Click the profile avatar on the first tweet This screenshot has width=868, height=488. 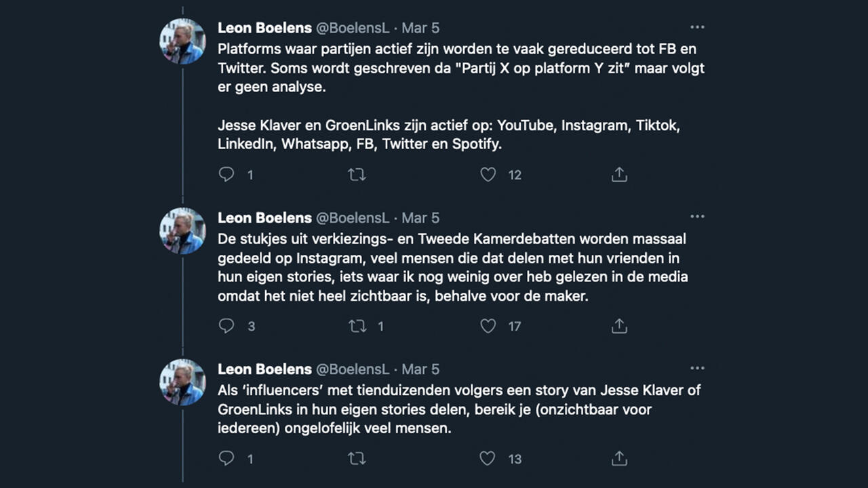pos(182,41)
